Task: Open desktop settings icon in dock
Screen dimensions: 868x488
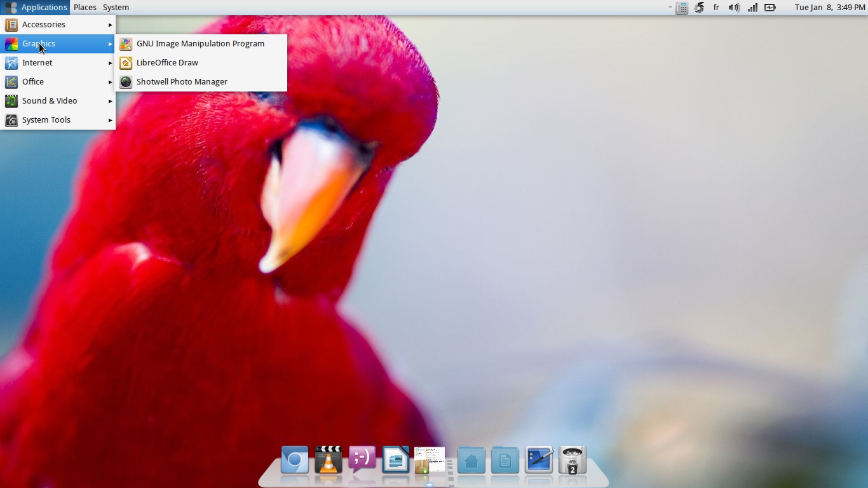Action: 539,460
